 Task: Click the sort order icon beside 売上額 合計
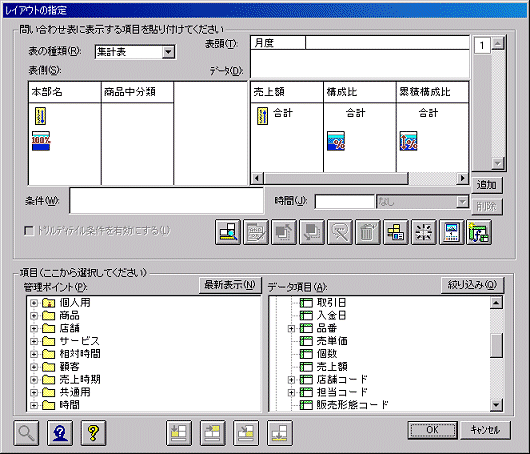(x=263, y=116)
